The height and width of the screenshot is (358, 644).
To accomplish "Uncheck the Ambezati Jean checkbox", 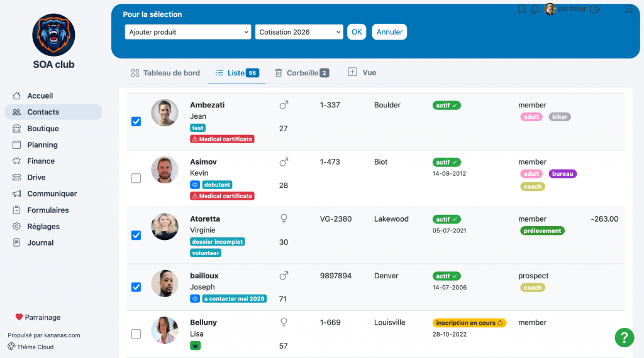I will 136,121.
